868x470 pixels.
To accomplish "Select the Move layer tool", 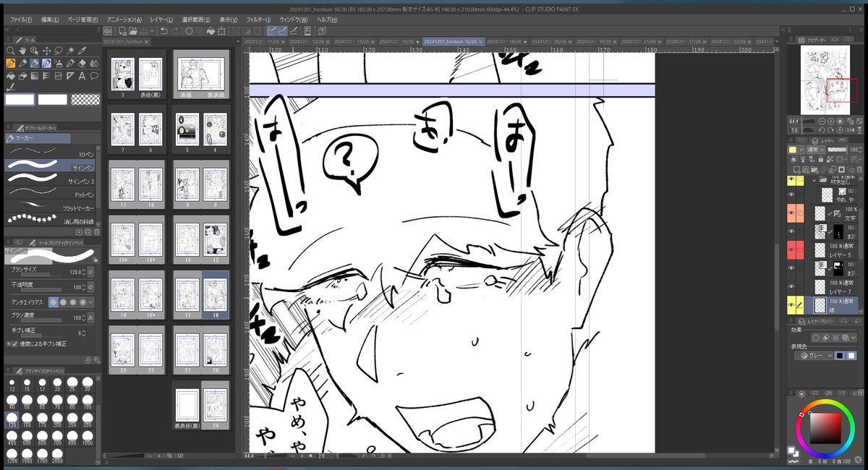I will [46, 51].
